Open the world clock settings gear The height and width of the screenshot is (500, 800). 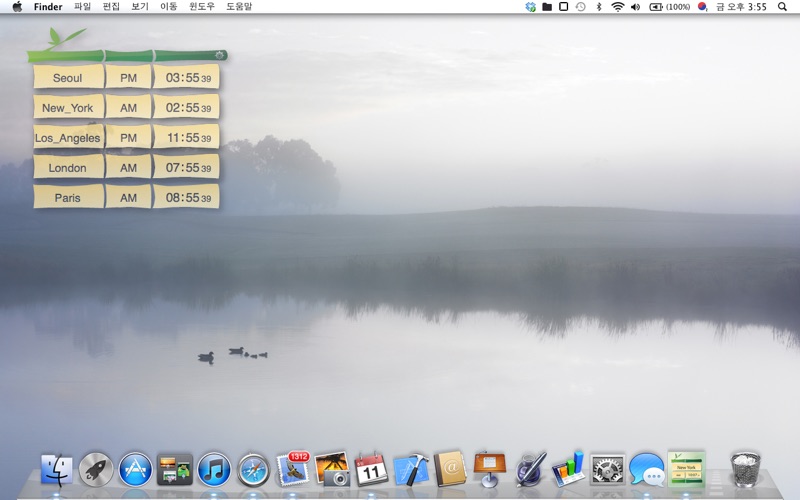(219, 54)
